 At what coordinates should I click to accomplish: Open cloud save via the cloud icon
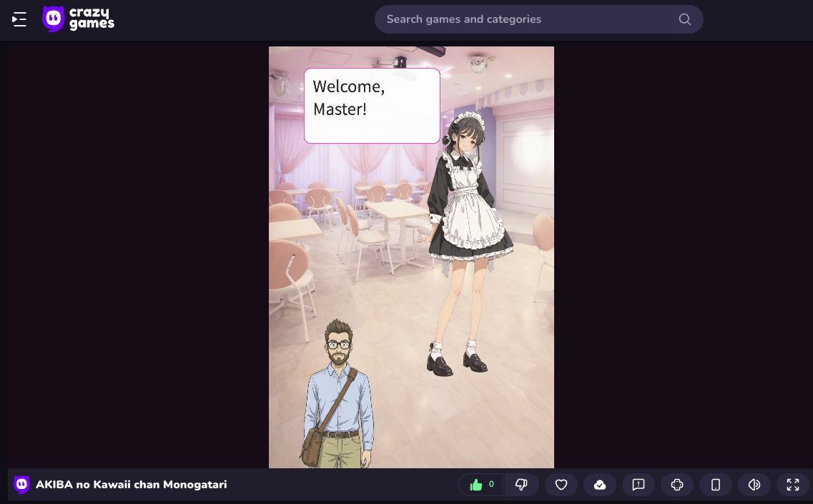tap(599, 484)
